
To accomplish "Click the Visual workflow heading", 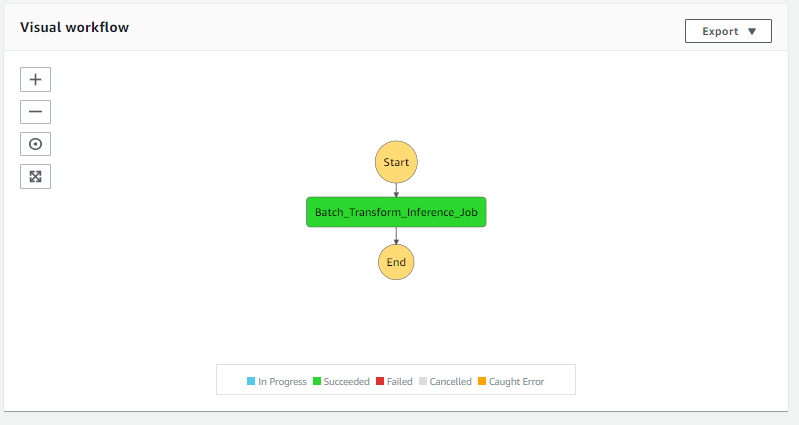I will 74,27.
